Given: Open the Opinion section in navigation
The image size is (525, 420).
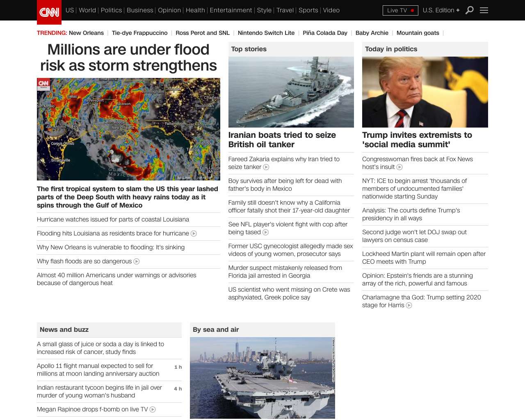Looking at the screenshot, I should (x=169, y=10).
